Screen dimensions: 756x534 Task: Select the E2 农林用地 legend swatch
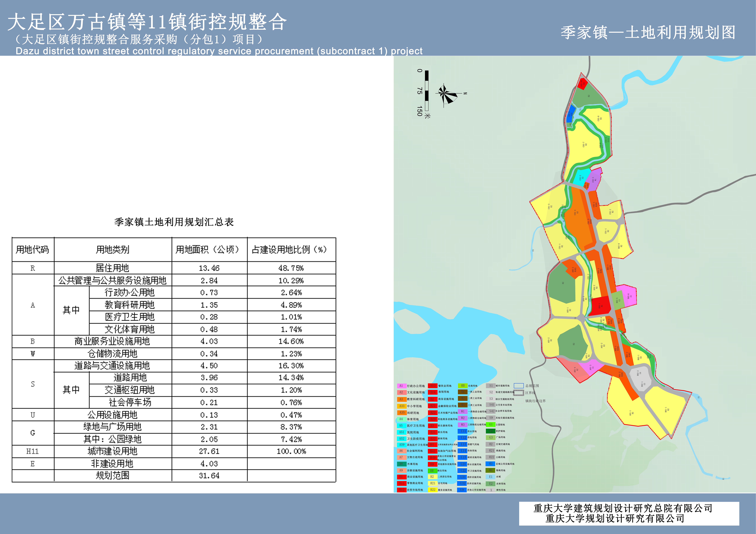(x=491, y=484)
